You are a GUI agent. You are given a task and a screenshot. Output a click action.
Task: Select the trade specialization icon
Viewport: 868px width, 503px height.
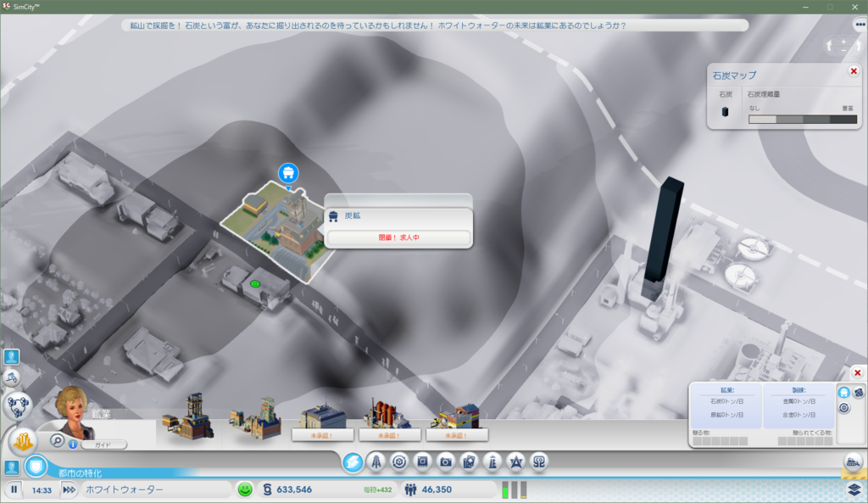pos(399,461)
